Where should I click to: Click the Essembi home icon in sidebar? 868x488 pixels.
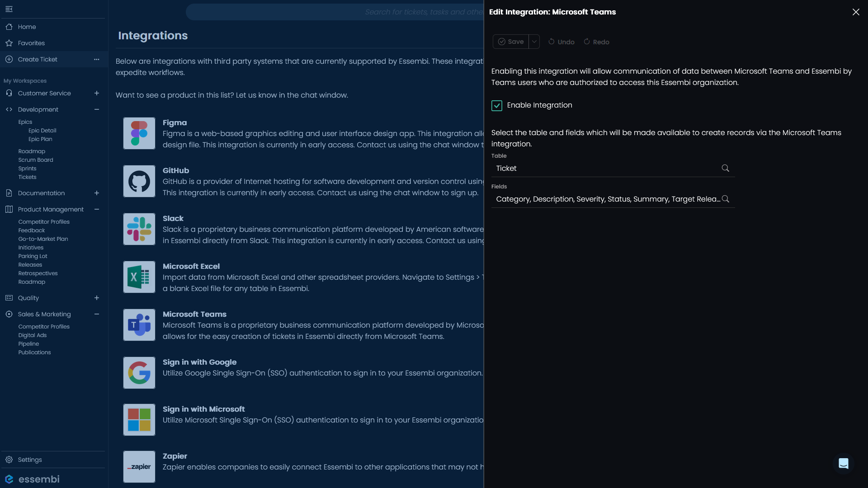coord(9,479)
